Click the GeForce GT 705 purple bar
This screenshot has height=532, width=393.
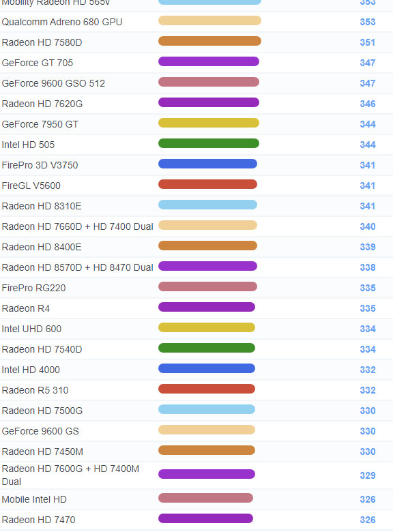[209, 61]
